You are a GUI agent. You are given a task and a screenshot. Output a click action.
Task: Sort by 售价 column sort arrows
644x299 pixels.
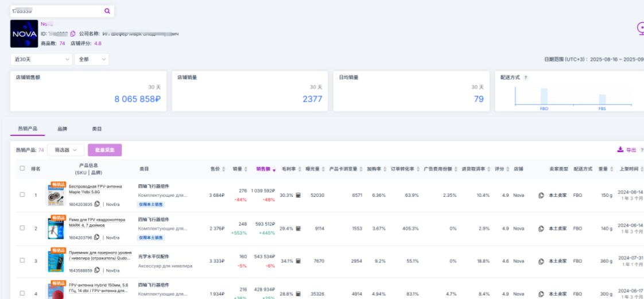pyautogui.click(x=224, y=169)
